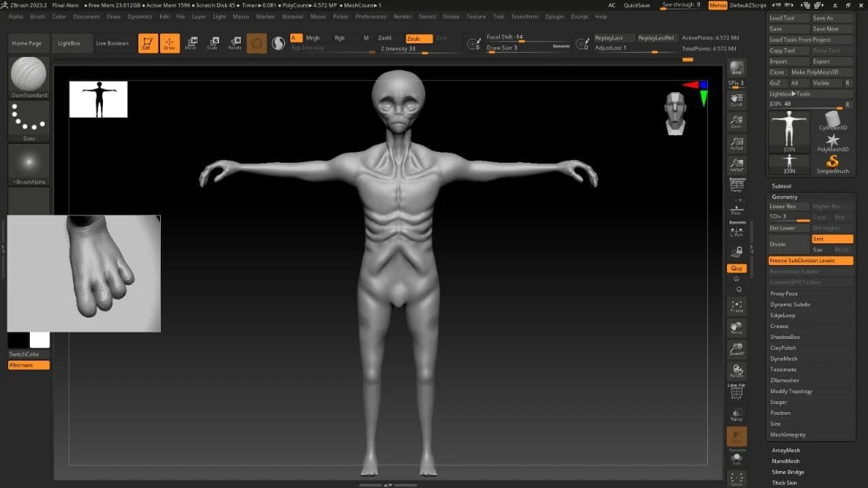The width and height of the screenshot is (868, 488).
Task: Expand the Subtool subpalette
Action: coord(782,186)
